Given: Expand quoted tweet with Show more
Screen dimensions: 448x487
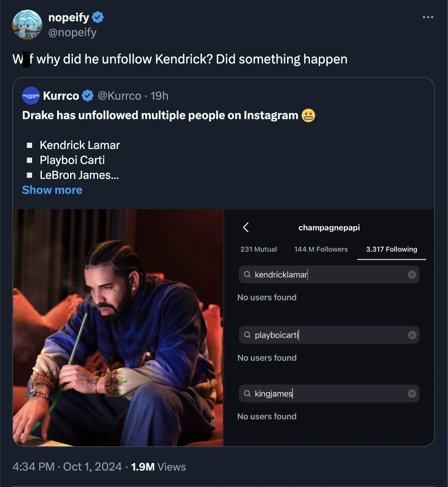Looking at the screenshot, I should tap(52, 190).
